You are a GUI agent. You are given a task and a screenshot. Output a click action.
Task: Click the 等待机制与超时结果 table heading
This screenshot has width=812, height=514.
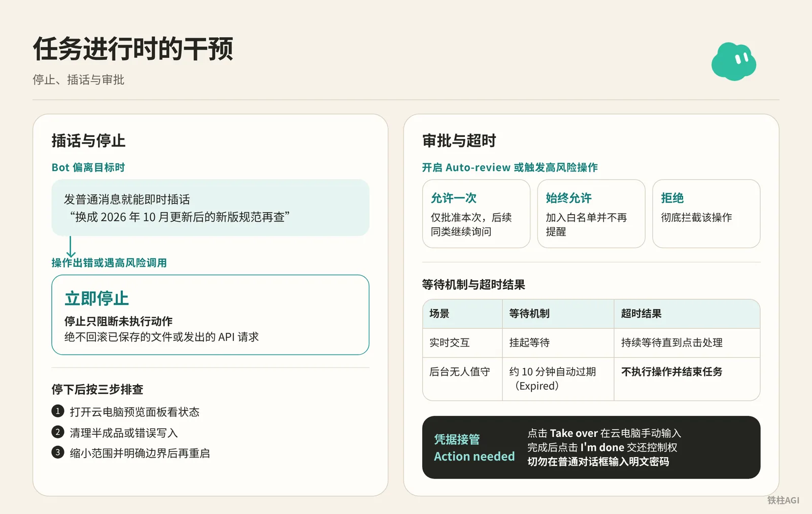coord(473,285)
